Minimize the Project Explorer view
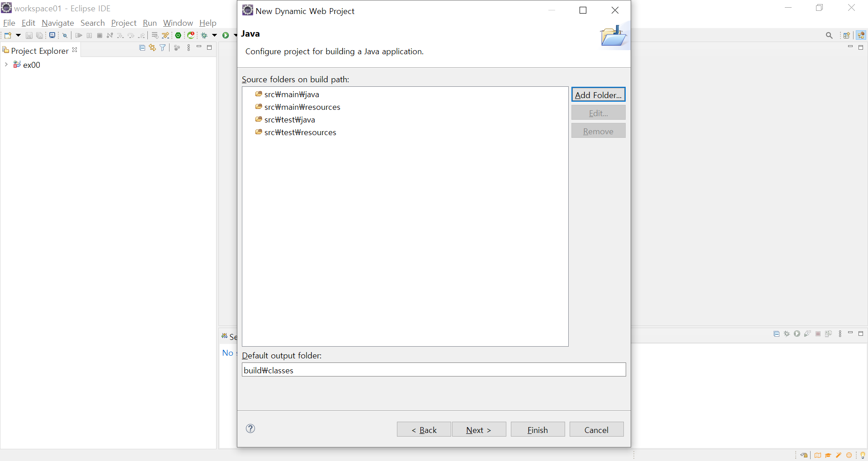The width and height of the screenshot is (868, 461). point(199,47)
